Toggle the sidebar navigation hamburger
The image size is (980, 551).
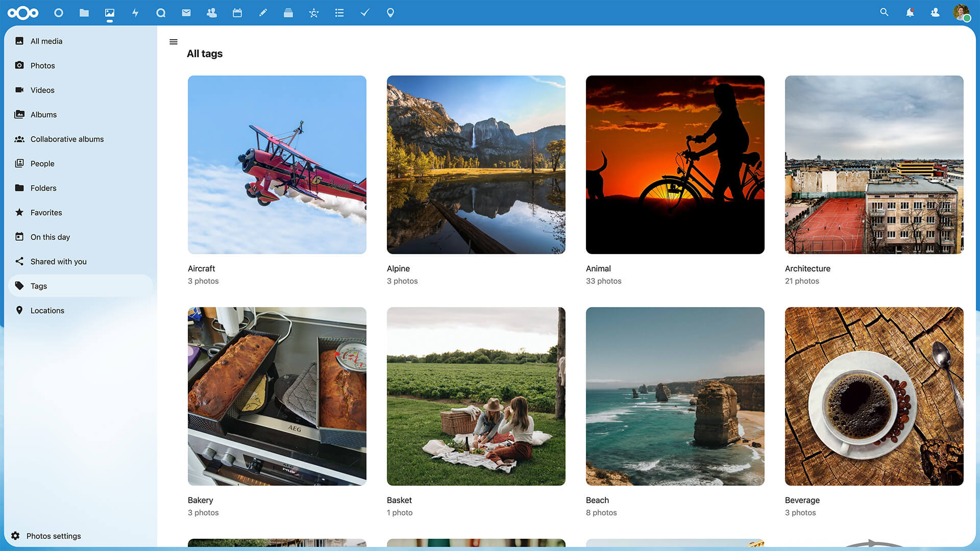174,42
